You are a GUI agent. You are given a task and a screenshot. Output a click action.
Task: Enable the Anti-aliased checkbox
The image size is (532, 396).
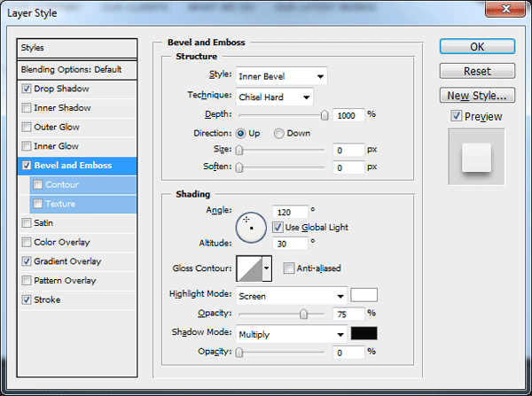289,268
